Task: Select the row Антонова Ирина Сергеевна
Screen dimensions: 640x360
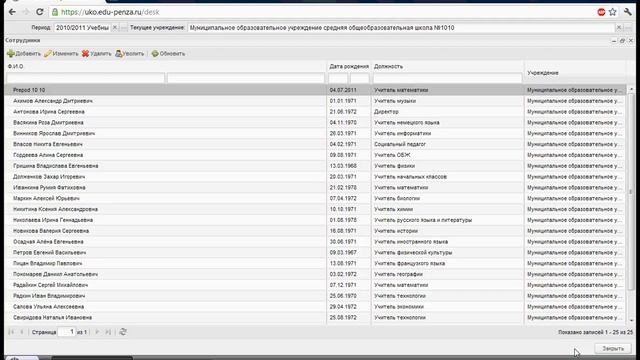Action: pyautogui.click(x=315, y=111)
